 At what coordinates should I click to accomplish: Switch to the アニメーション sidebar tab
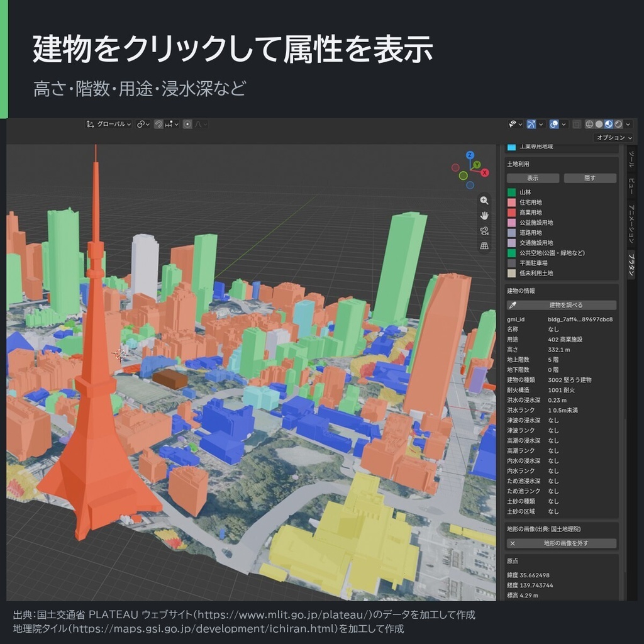coord(631,223)
